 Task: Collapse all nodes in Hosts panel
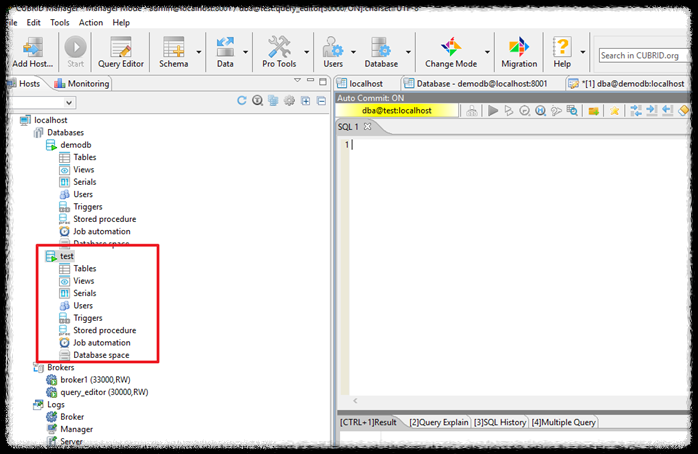(x=321, y=101)
